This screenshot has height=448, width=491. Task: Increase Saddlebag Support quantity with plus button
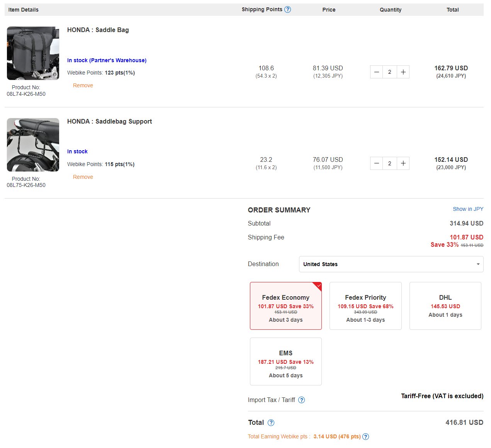(403, 163)
